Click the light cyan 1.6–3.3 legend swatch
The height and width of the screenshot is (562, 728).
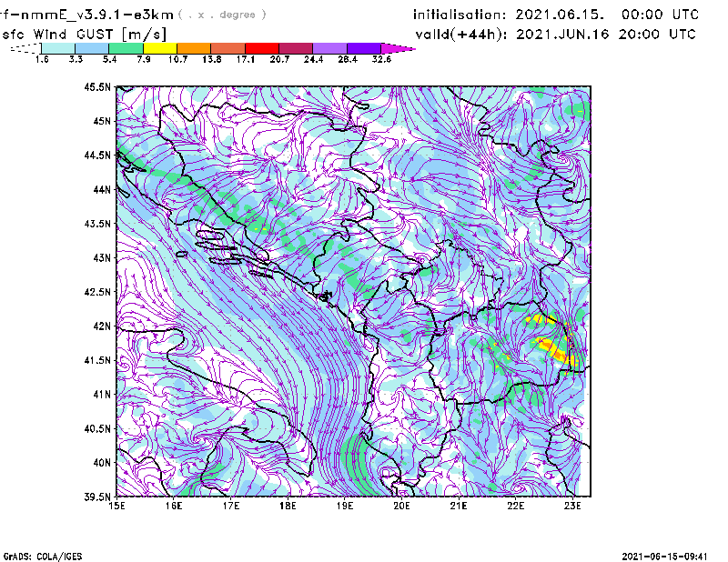click(x=58, y=48)
